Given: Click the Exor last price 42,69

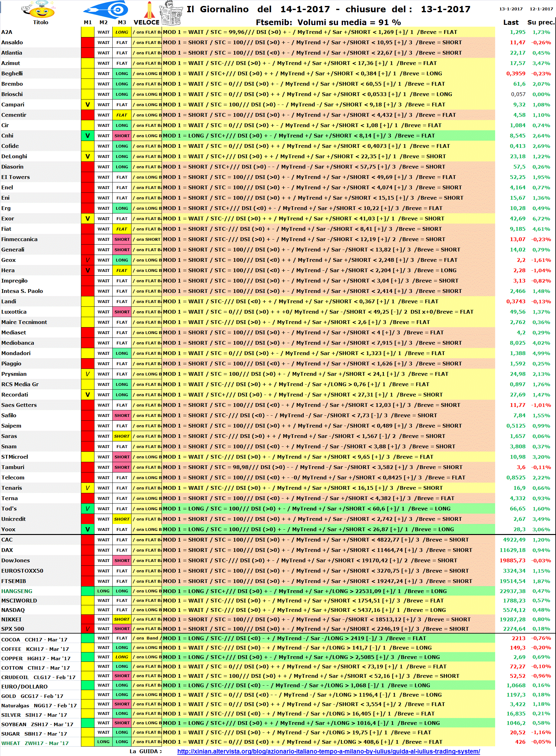Looking at the screenshot, I should [518, 219].
